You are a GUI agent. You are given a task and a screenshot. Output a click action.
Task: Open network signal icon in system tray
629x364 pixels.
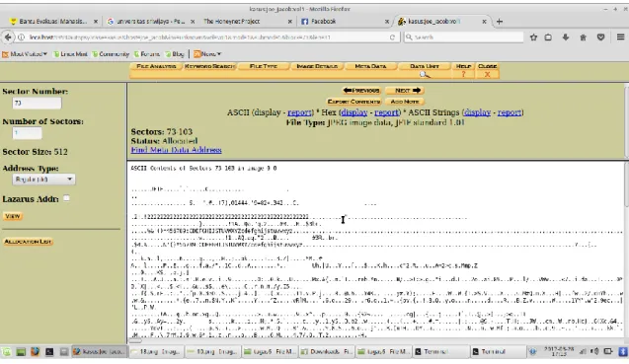(x=583, y=351)
